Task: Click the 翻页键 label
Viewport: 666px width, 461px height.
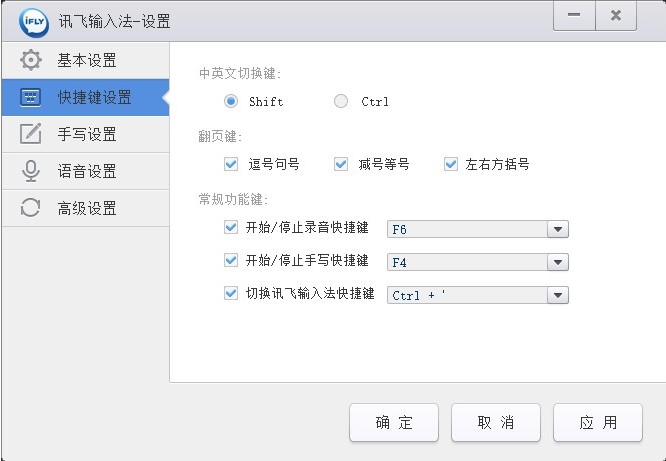Action: pyautogui.click(x=220, y=136)
